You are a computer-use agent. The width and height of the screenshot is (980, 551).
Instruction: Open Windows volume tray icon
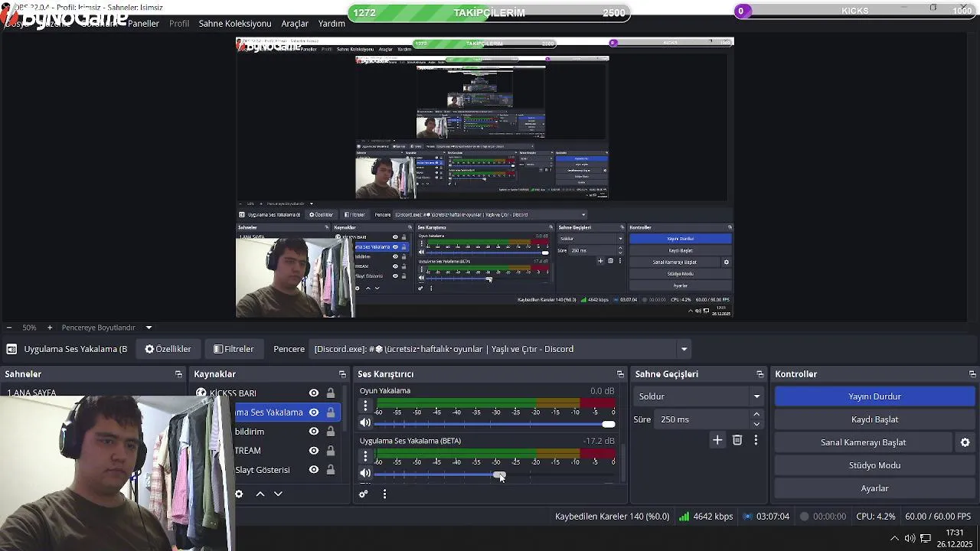(910, 538)
